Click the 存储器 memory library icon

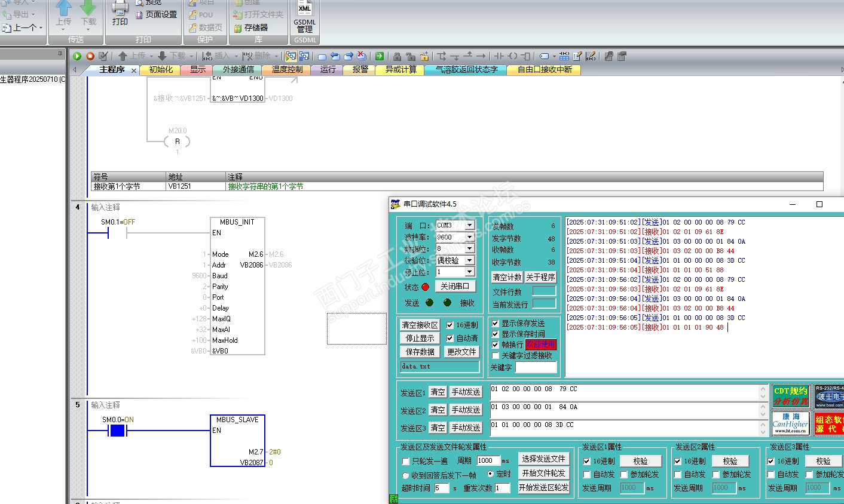tap(238, 28)
